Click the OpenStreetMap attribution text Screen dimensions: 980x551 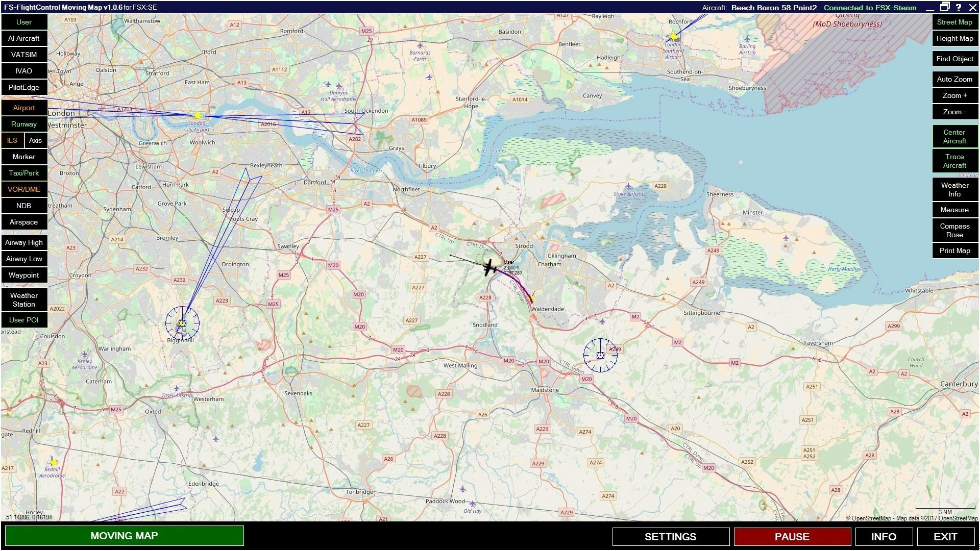(x=912, y=518)
